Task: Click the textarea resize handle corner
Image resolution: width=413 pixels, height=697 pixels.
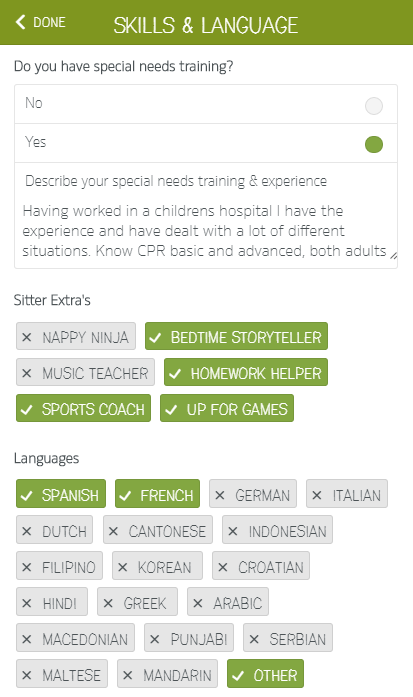Action: (x=393, y=255)
